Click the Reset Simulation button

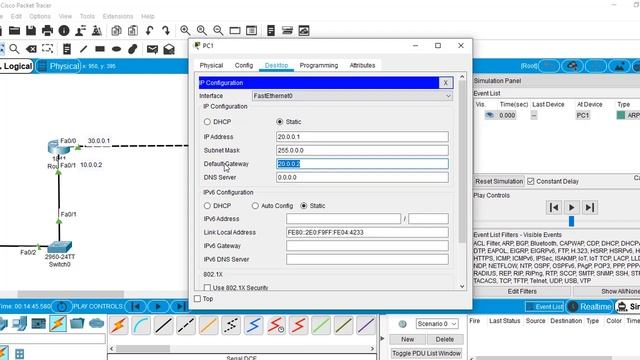[x=499, y=181]
